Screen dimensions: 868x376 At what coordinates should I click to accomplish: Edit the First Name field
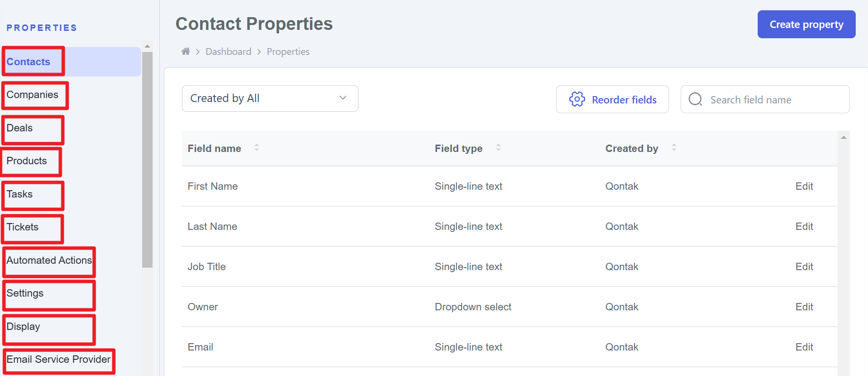804,186
